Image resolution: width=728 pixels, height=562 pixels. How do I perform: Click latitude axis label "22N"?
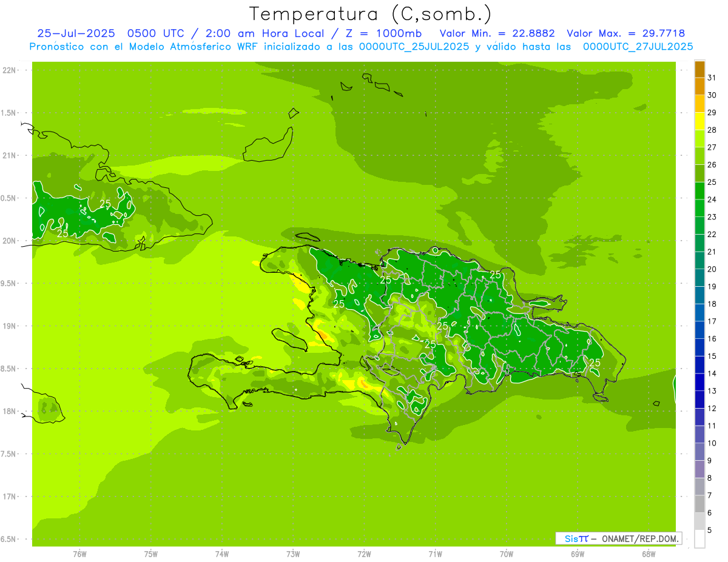tap(9, 70)
